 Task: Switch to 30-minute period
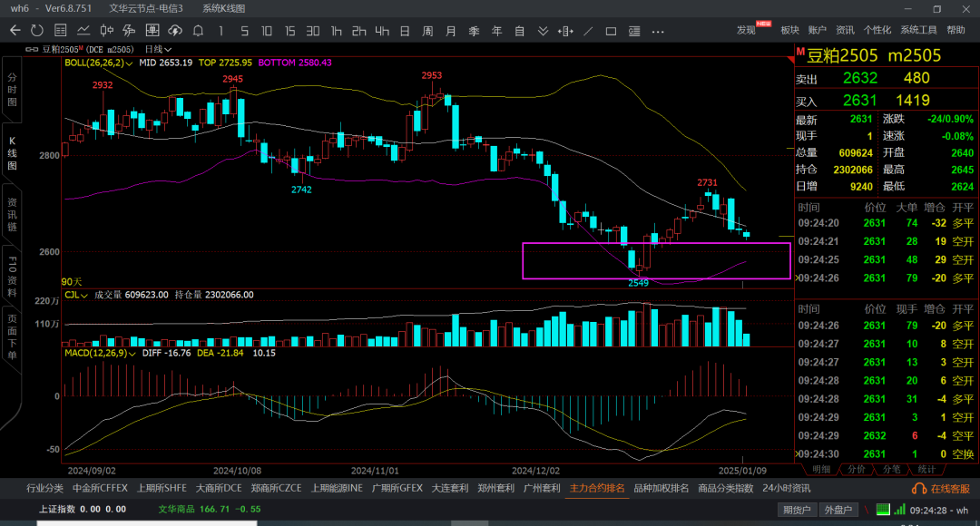coord(313,30)
